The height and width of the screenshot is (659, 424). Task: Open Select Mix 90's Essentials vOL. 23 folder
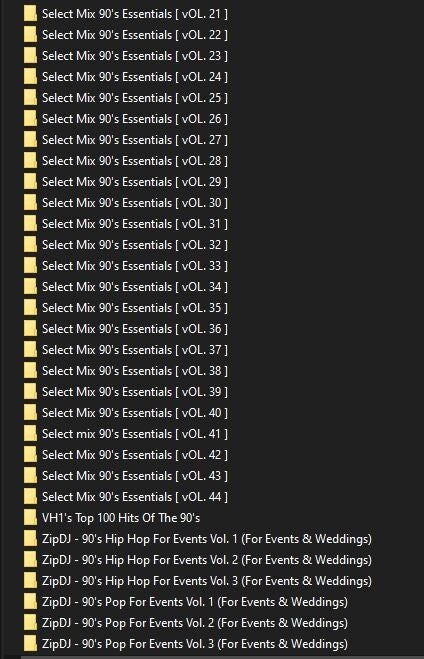point(134,56)
